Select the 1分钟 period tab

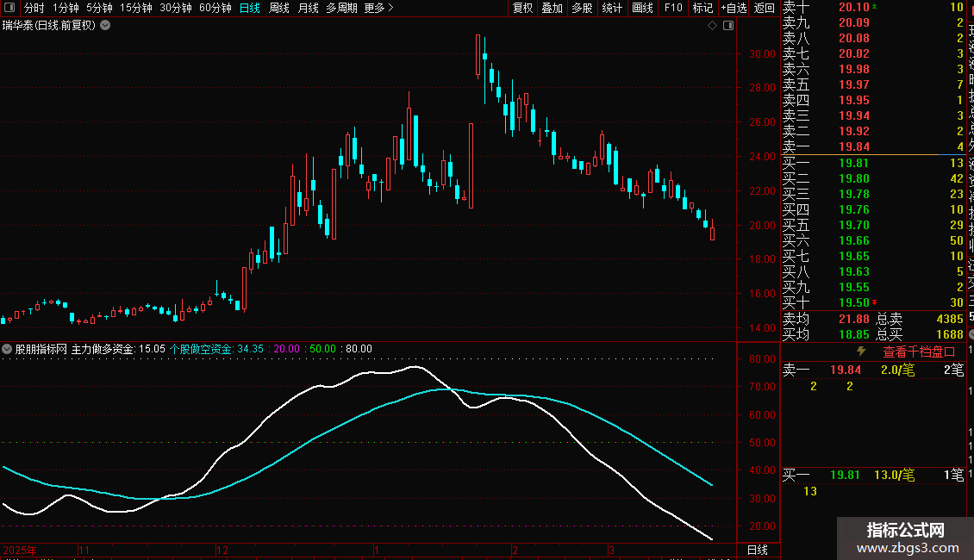coord(66,8)
